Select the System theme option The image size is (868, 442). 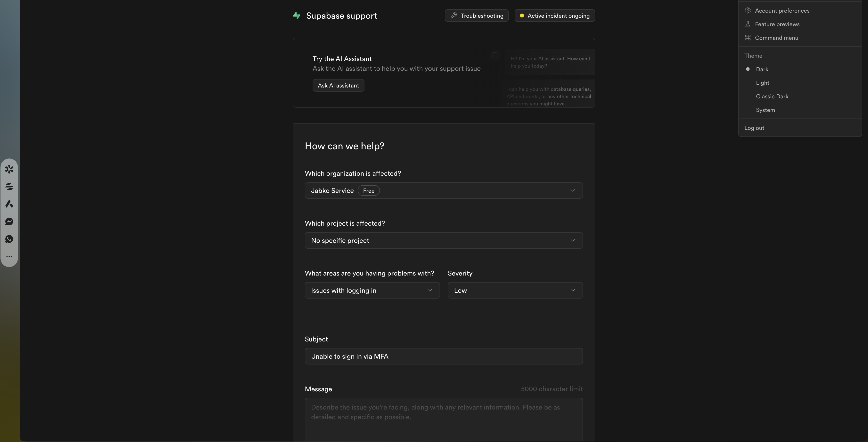[765, 110]
